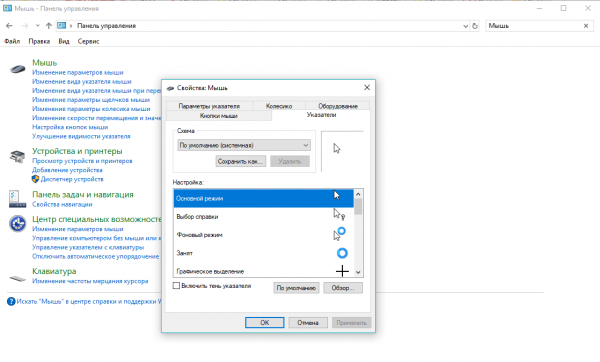This screenshot has width=600, height=362.
Task: Select Основной режим pointer row
Action: click(263, 198)
